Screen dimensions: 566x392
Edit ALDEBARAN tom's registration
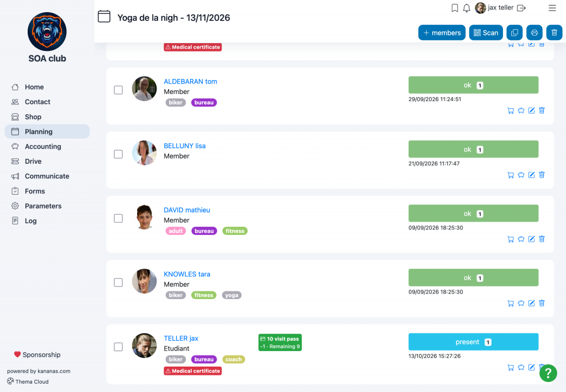click(531, 111)
